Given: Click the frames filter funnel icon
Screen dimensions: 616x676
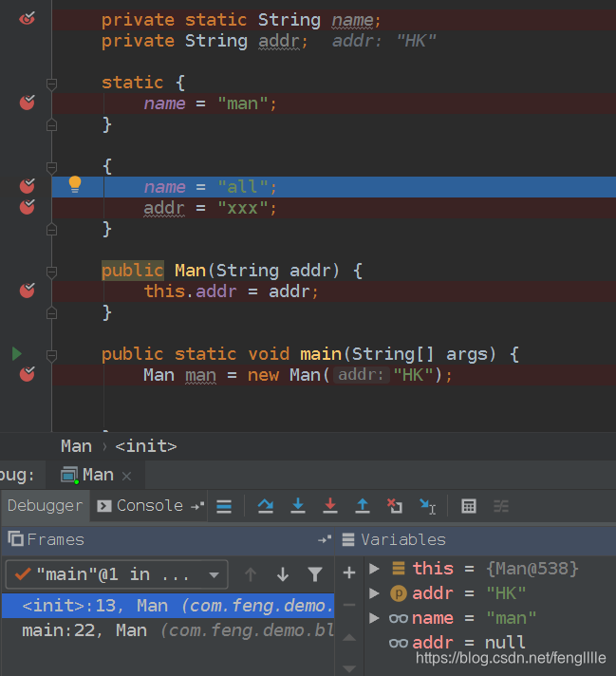Looking at the screenshot, I should pos(315,574).
